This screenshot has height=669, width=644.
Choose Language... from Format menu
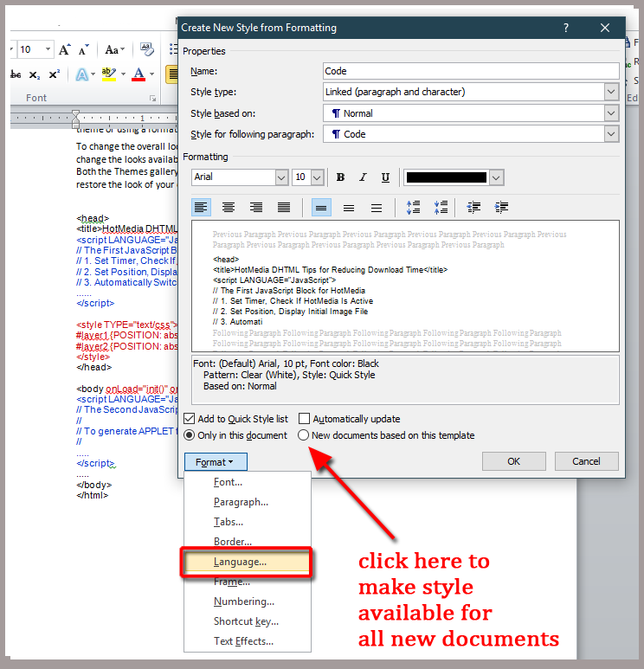click(x=248, y=562)
